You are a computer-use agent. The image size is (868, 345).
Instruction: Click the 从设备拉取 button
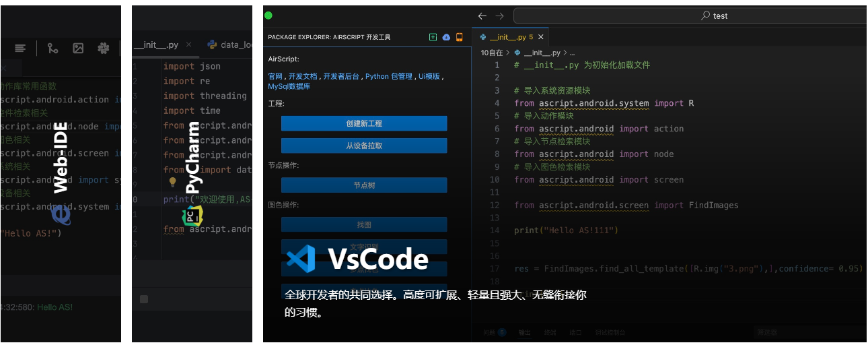[x=364, y=146]
